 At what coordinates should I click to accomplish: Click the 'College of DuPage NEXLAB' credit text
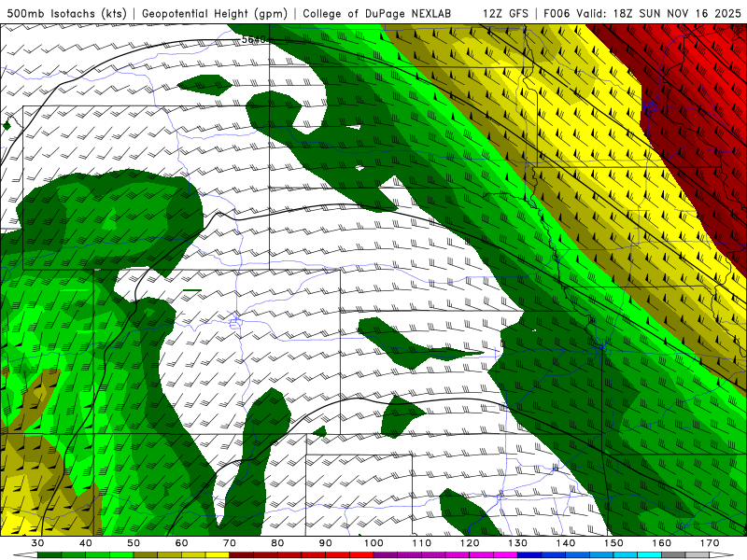coord(377,13)
